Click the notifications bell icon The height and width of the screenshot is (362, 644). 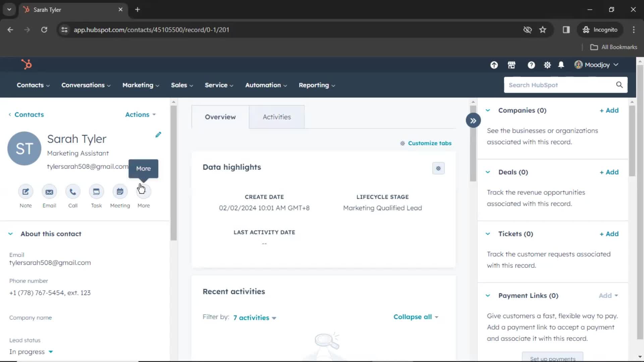pyautogui.click(x=562, y=65)
